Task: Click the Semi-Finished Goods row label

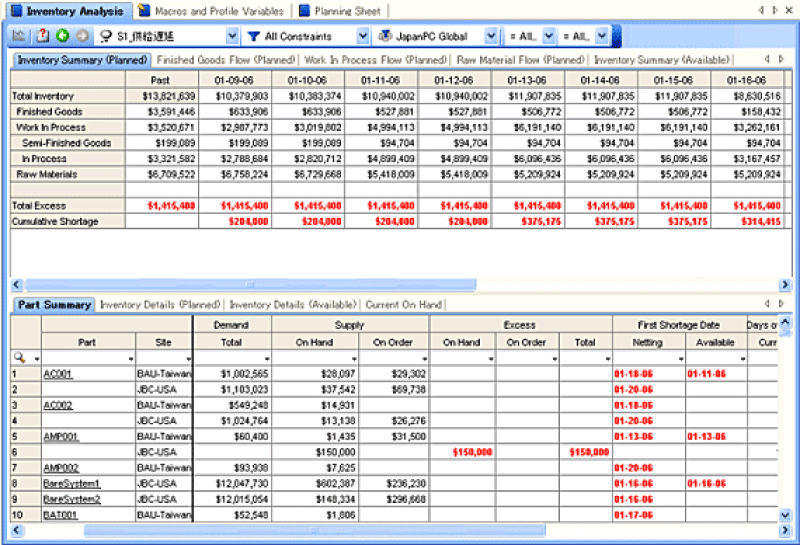Action: pyautogui.click(x=66, y=143)
